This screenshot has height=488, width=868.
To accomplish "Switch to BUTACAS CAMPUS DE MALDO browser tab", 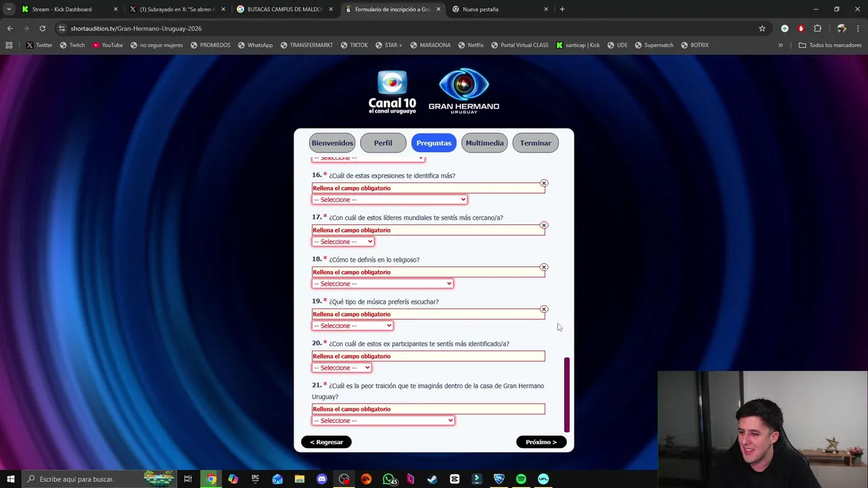I will pos(285,9).
